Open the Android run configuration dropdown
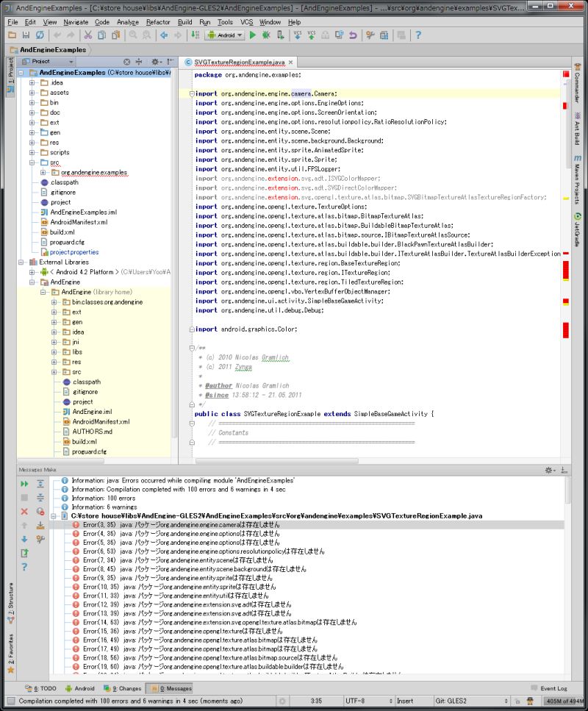The height and width of the screenshot is (711, 588). click(224, 35)
